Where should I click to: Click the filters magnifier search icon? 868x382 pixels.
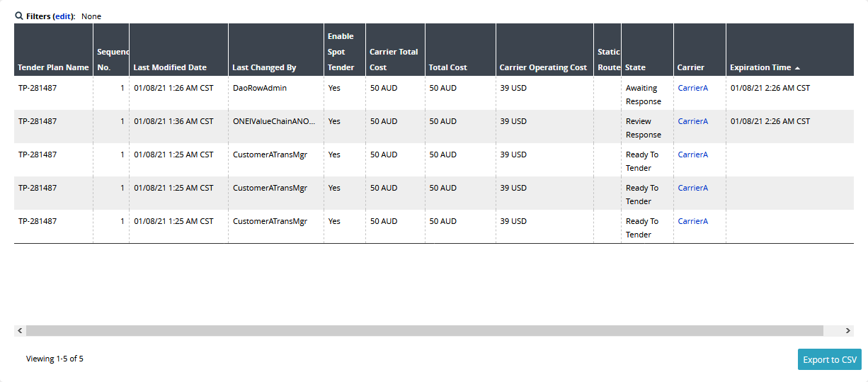click(19, 16)
